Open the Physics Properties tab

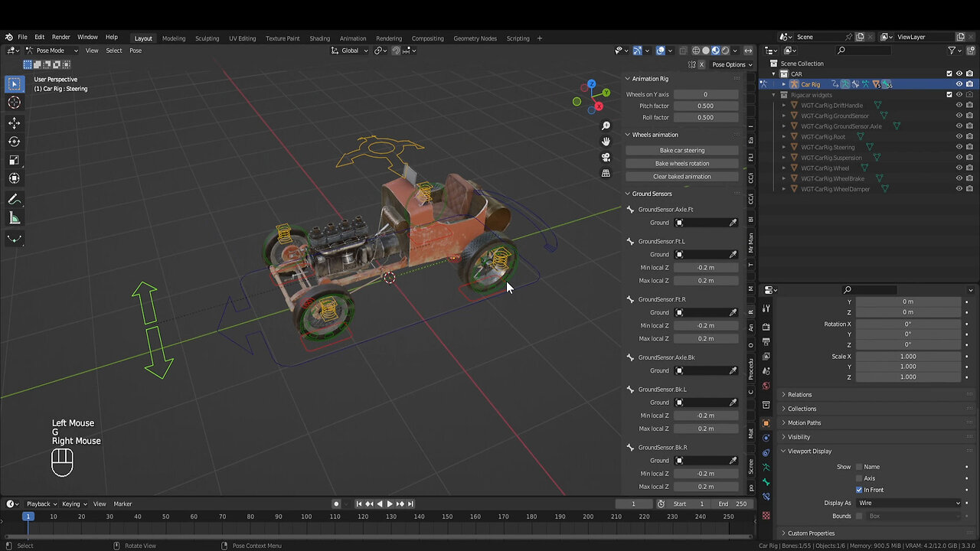[766, 436]
